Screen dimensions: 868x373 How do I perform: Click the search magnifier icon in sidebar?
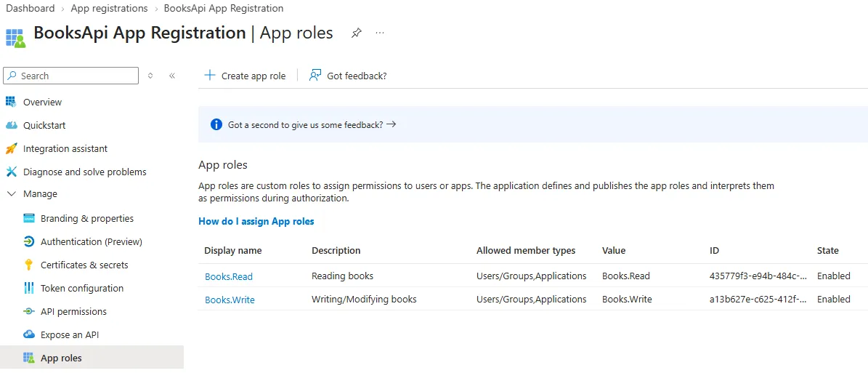12,76
